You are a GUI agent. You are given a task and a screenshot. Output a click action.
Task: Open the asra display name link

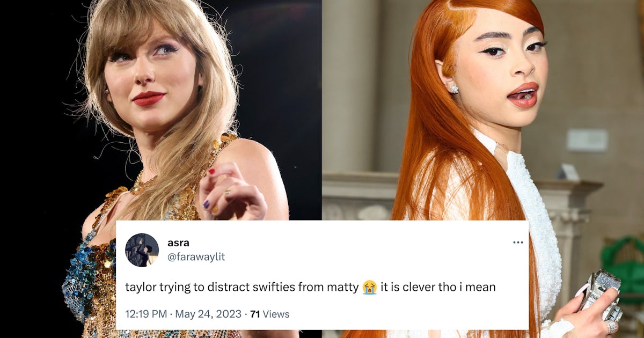pos(178,243)
